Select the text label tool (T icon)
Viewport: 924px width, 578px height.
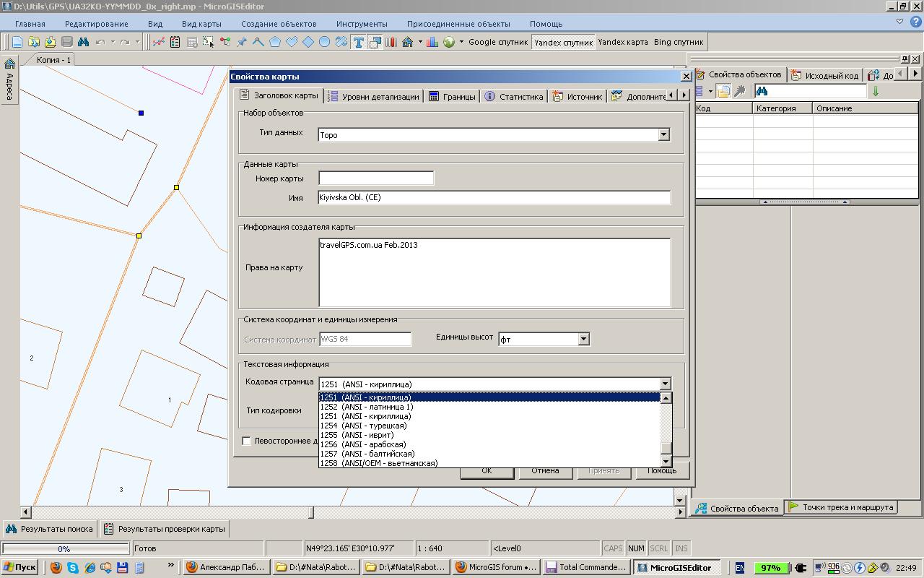coord(358,42)
